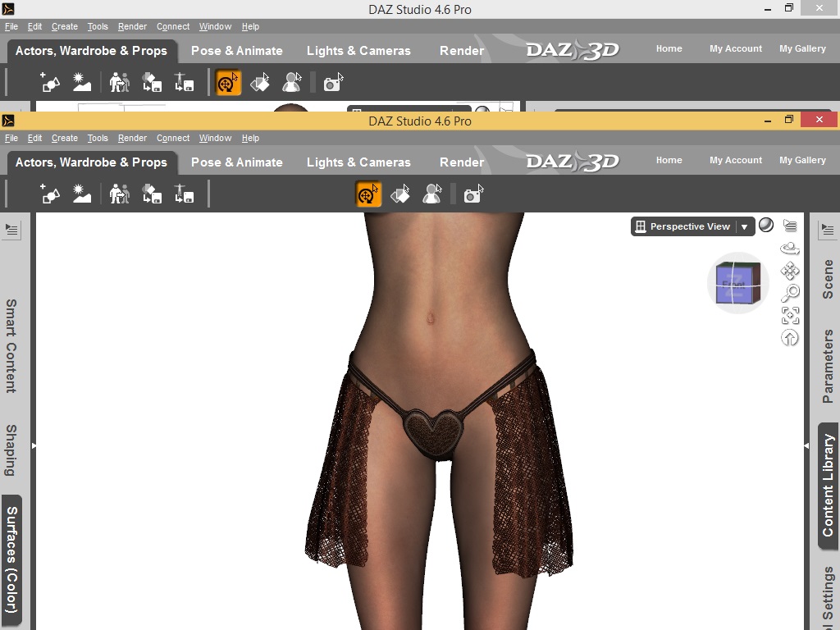Switch to Pose & Animate tab, background window
The height and width of the screenshot is (630, 840).
237,51
